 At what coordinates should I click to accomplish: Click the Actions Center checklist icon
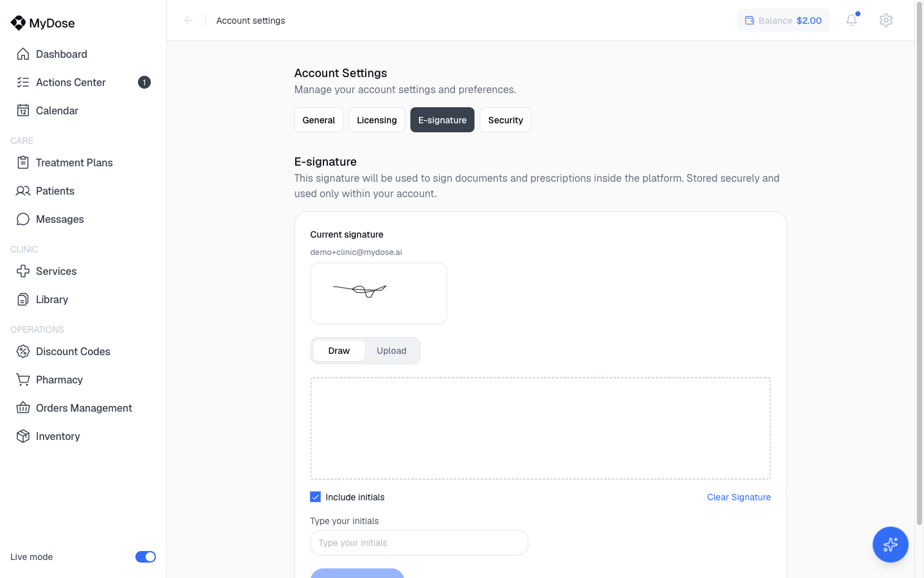23,82
